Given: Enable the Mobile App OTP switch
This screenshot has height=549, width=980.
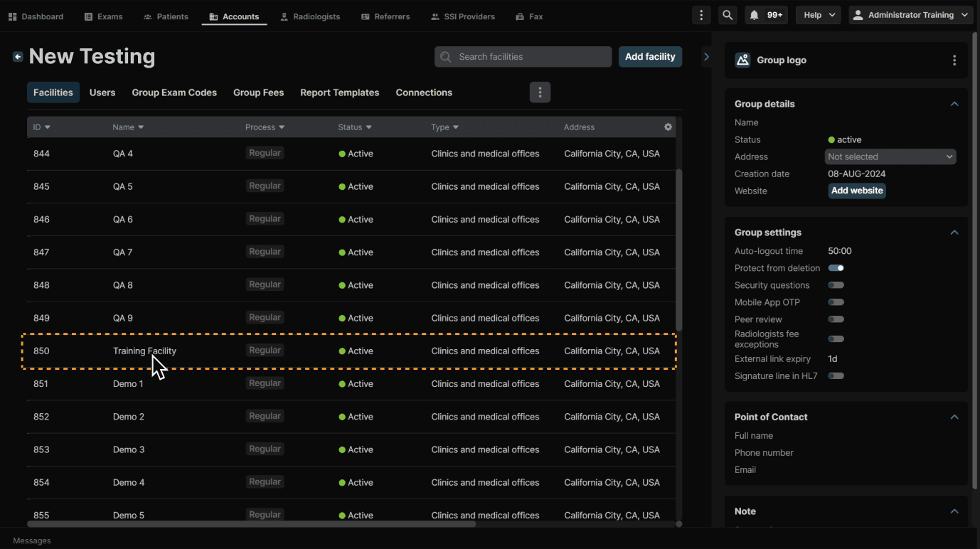Looking at the screenshot, I should click(x=836, y=302).
